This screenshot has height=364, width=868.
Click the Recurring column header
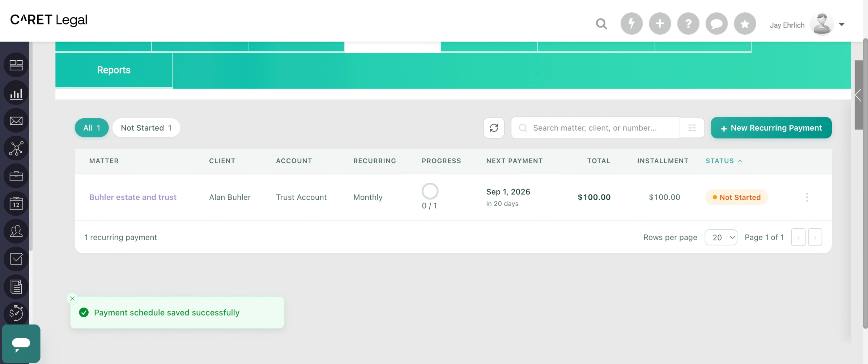point(375,161)
